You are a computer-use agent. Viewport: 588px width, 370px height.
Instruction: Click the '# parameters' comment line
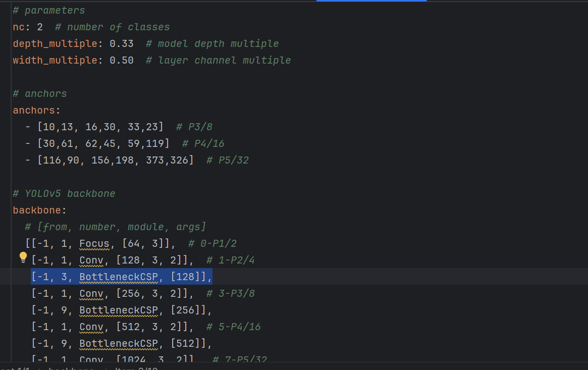pyautogui.click(x=49, y=10)
